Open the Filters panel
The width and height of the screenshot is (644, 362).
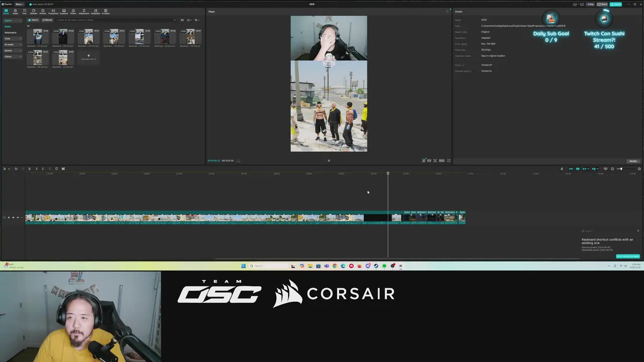pos(73,12)
